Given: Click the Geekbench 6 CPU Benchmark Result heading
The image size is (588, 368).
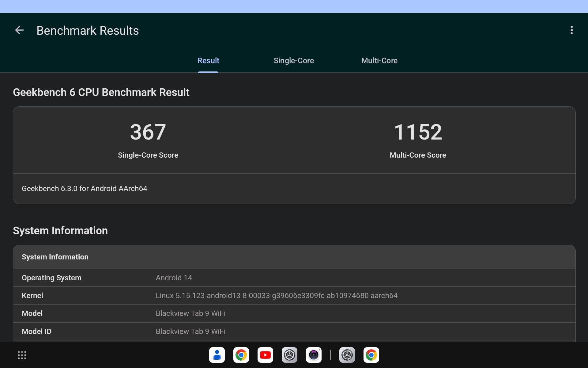Looking at the screenshot, I should [x=101, y=92].
